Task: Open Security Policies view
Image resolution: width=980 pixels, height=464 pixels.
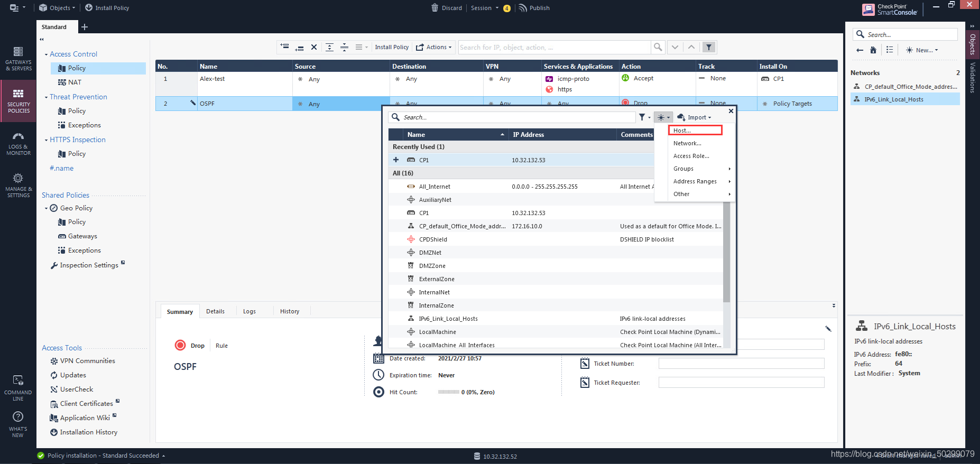Action: pos(18,101)
